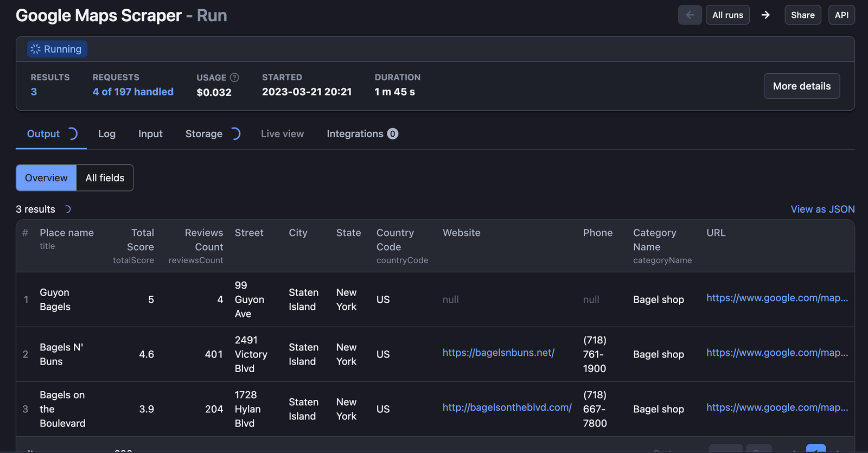Click the Running status spinner badge
The image size is (868, 453).
click(x=57, y=49)
